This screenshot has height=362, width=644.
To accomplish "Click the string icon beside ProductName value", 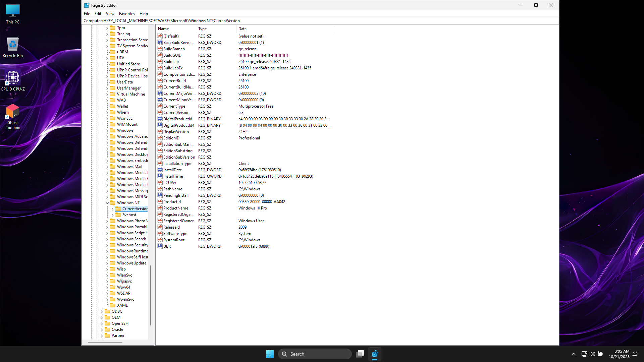I will click(160, 208).
